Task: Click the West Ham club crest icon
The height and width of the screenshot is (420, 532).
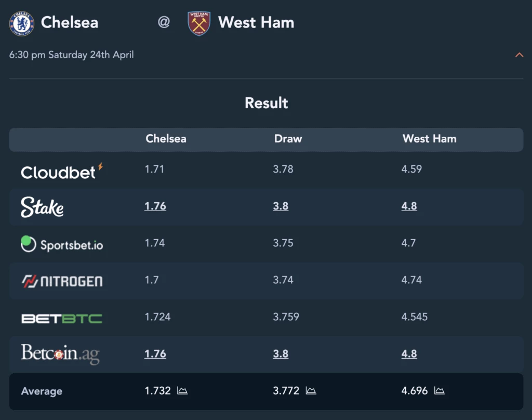Action: point(199,23)
